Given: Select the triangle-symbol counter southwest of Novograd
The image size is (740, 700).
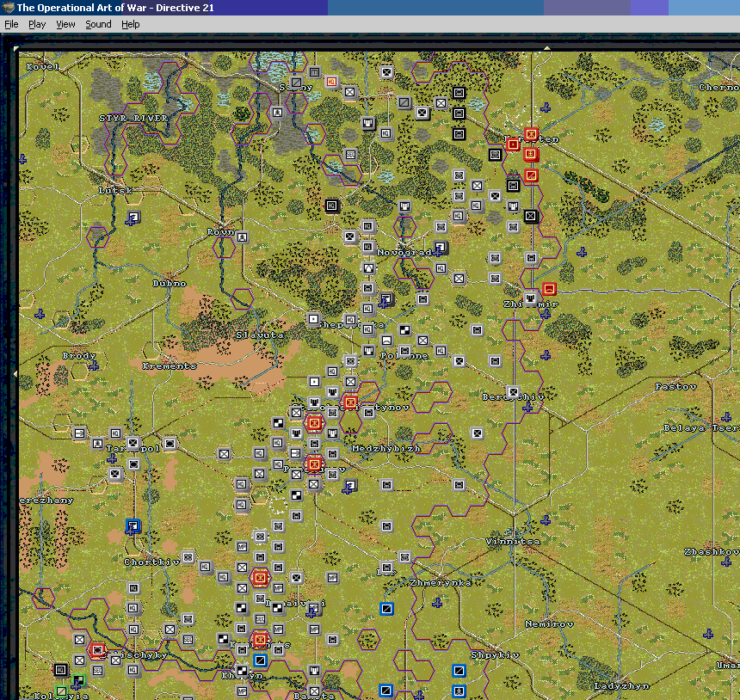Looking at the screenshot, I should 368,268.
